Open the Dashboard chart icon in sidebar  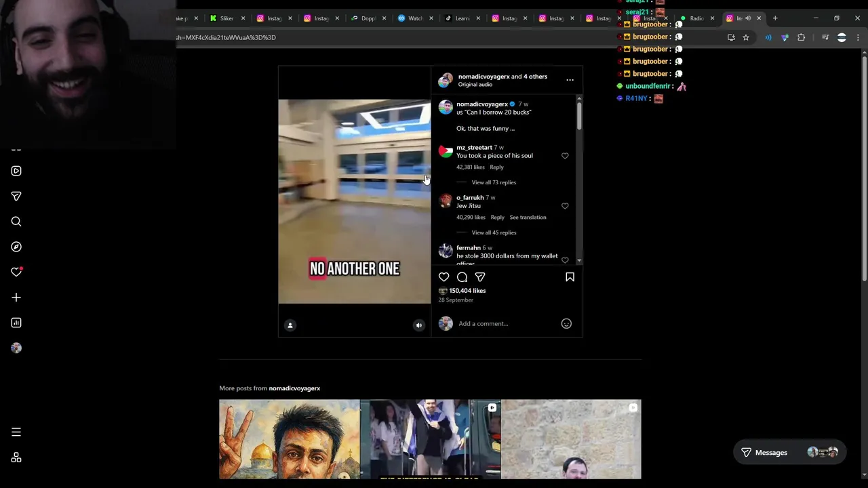(x=16, y=323)
